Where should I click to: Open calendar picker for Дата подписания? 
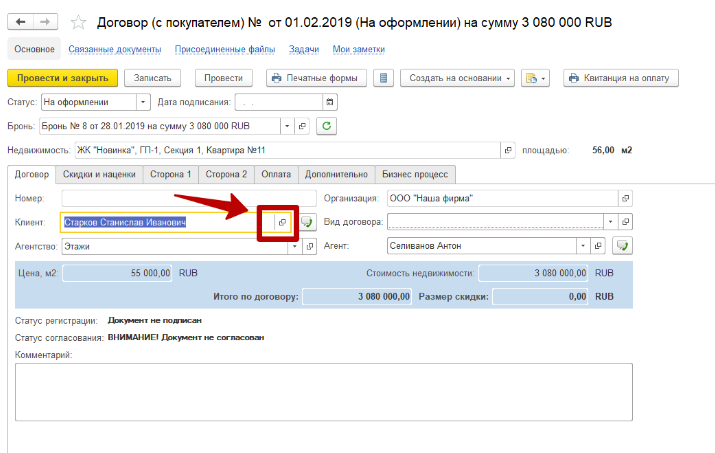click(x=331, y=102)
